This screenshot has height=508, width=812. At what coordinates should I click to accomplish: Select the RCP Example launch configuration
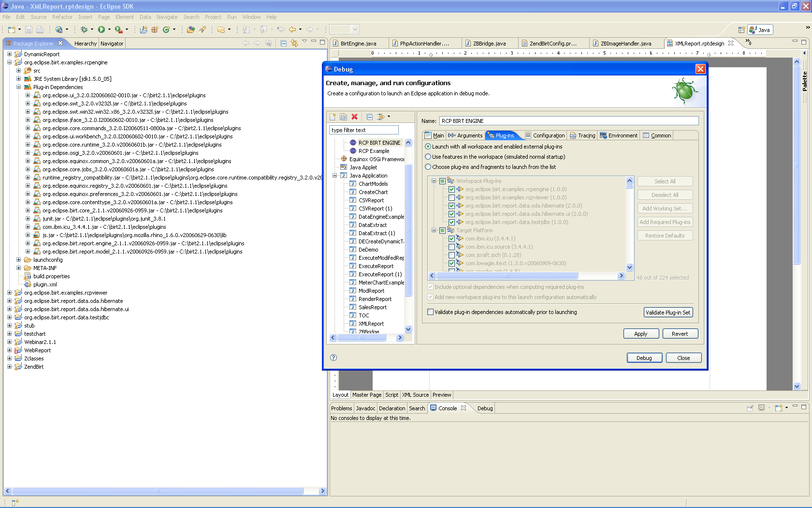click(374, 151)
